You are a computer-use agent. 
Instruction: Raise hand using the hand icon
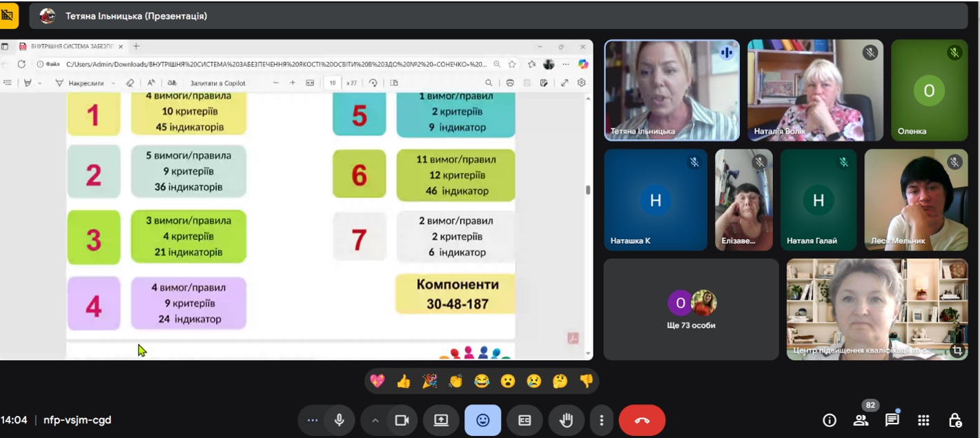coord(566,420)
